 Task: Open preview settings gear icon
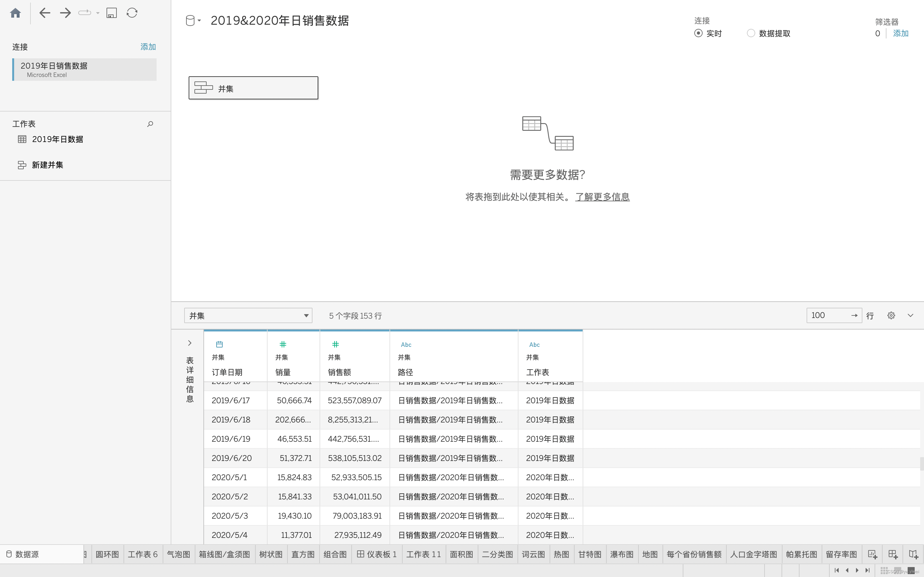[x=891, y=316]
